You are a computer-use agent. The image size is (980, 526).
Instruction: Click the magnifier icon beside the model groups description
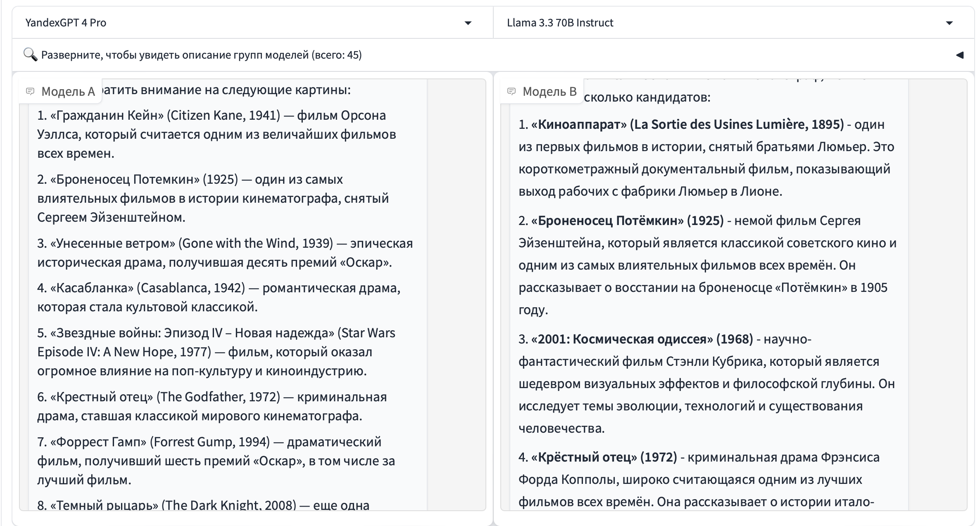click(x=30, y=54)
